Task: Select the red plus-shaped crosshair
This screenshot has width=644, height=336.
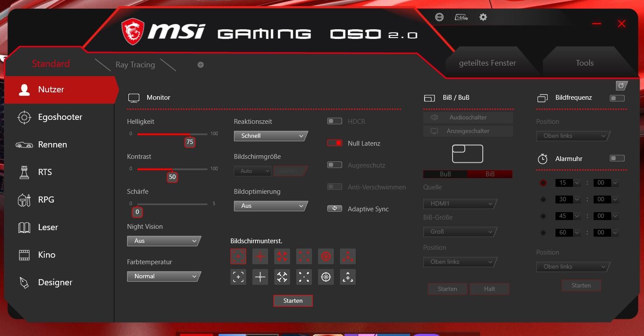Action: [260, 256]
